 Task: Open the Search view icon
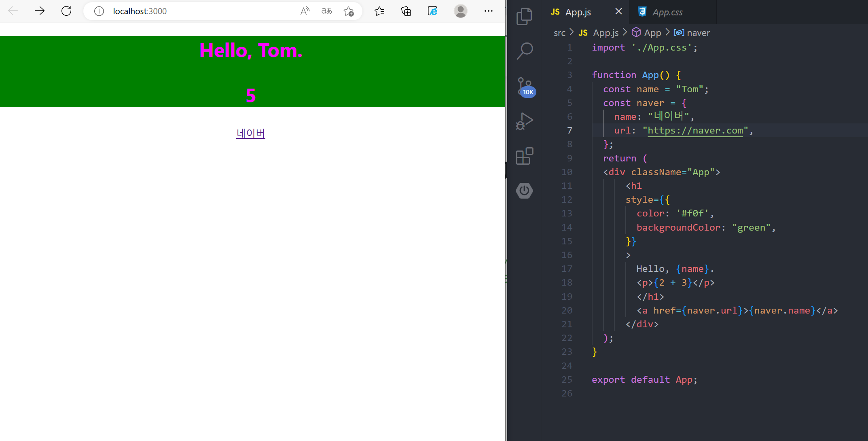525,51
